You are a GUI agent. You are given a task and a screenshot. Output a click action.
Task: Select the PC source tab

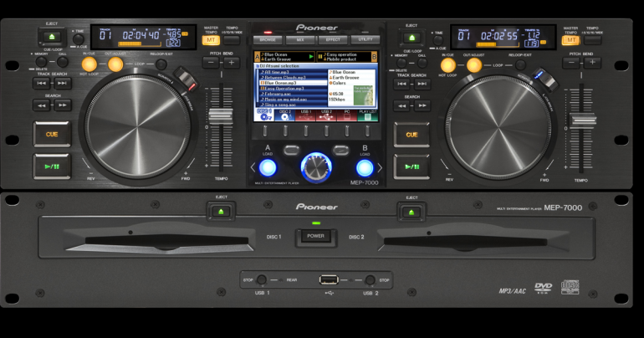point(346,115)
